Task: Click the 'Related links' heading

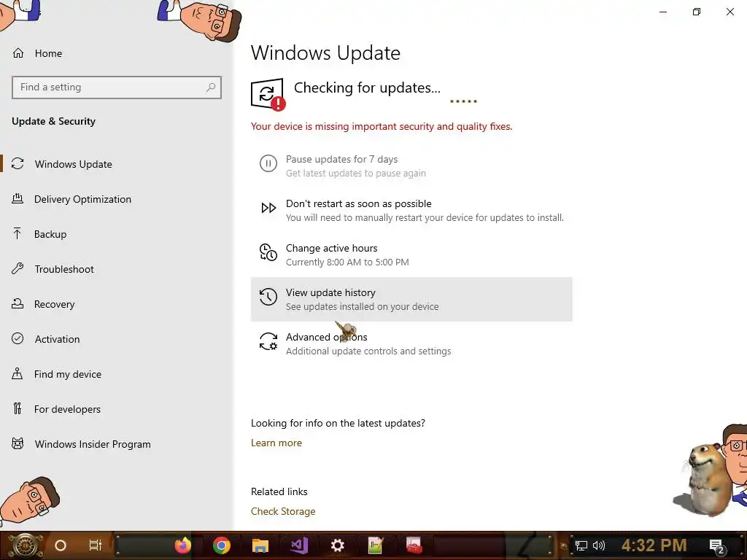Action: (279, 491)
